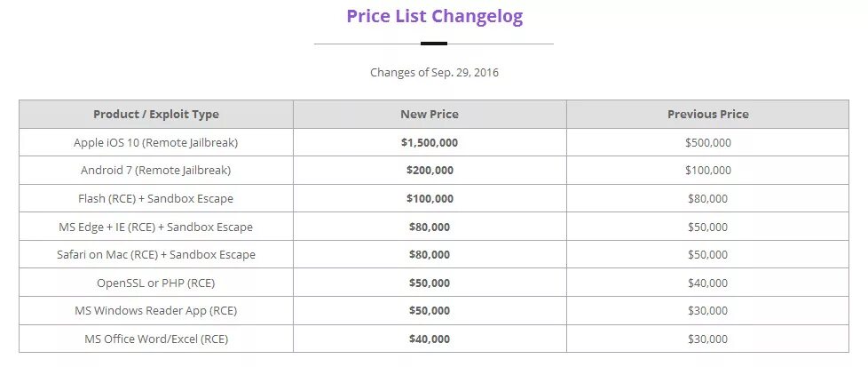Select the Safari on Mac (RCE) cell
The image size is (868, 367).
click(156, 254)
